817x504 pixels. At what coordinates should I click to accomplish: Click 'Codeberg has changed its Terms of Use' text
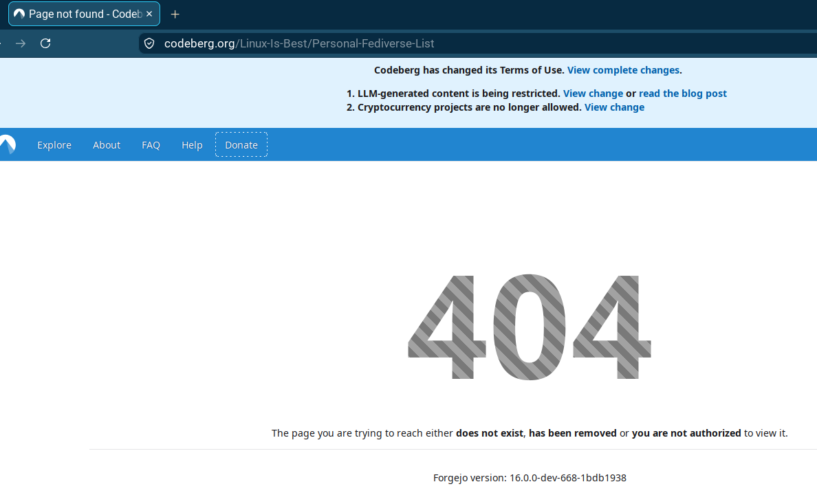coord(469,70)
